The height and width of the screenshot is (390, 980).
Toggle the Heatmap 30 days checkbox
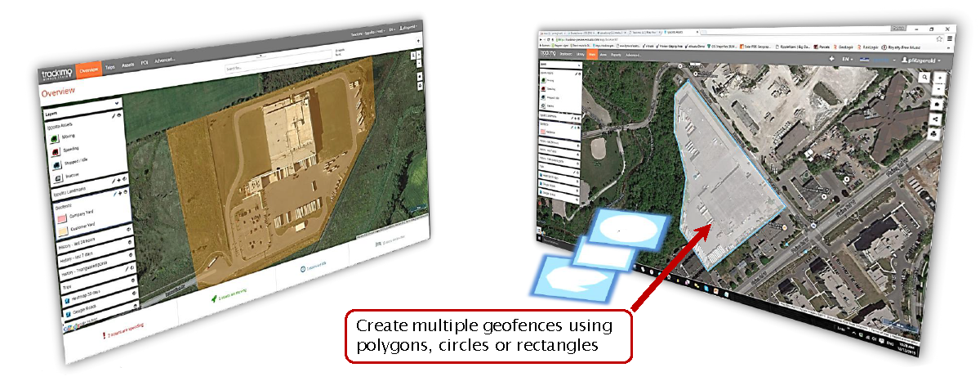click(x=67, y=300)
